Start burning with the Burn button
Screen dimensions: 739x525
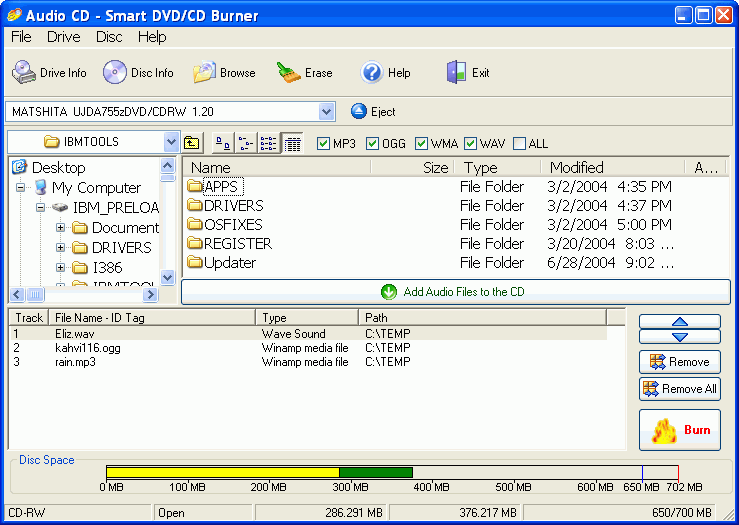point(680,430)
